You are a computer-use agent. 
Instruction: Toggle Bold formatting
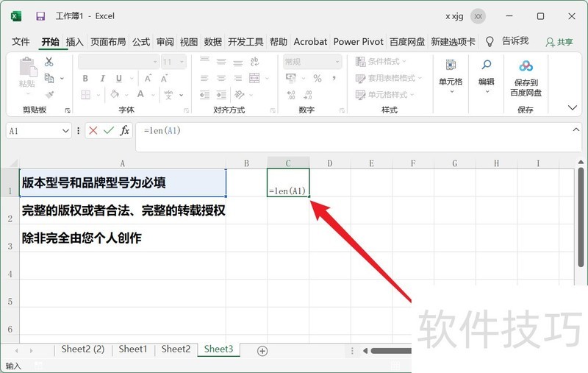pos(85,79)
